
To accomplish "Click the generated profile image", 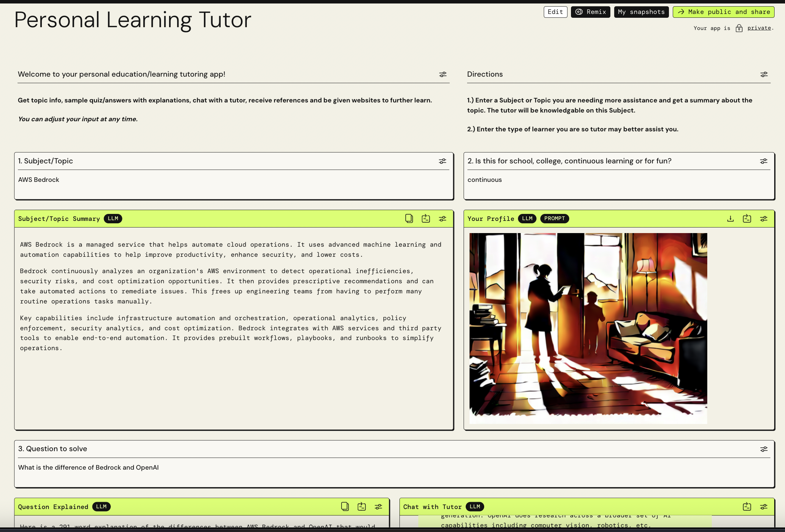I will 588,328.
